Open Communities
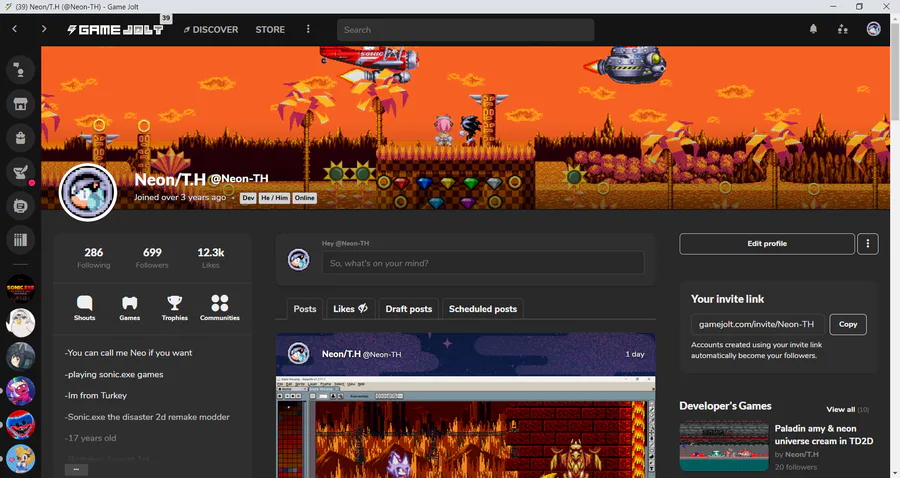 point(220,308)
